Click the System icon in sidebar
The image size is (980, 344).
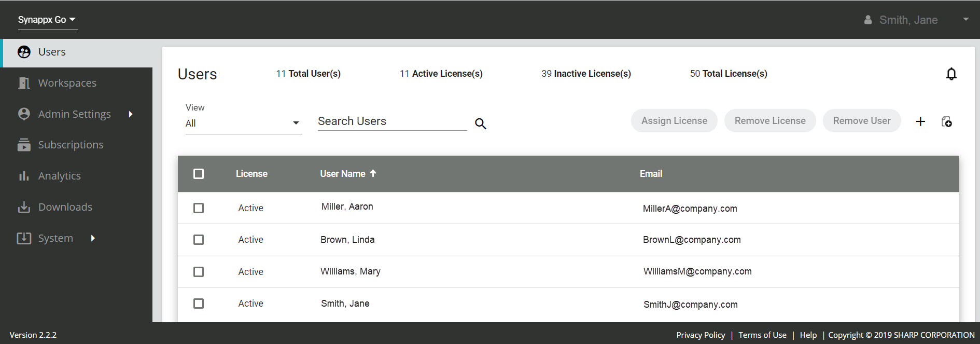coord(24,238)
